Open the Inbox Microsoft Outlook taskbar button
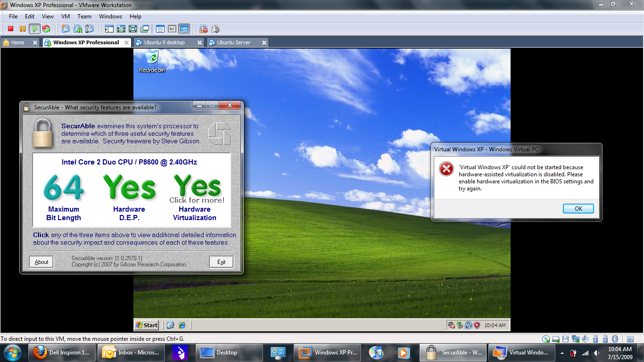Image resolution: width=644 pixels, height=362 pixels. click(131, 353)
